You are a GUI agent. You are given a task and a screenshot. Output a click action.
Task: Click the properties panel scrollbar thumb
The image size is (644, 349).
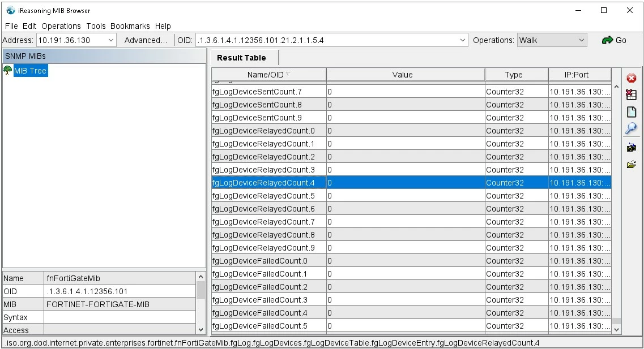(x=201, y=290)
